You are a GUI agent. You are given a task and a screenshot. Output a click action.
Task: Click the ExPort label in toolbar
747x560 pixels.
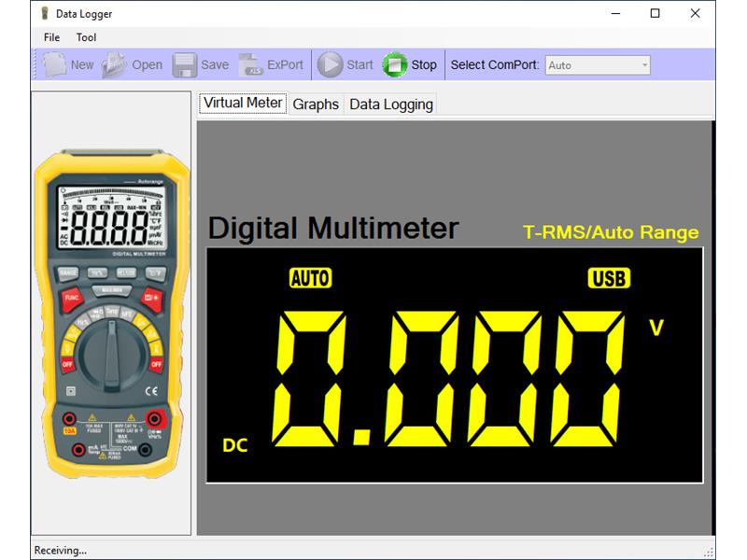285,64
